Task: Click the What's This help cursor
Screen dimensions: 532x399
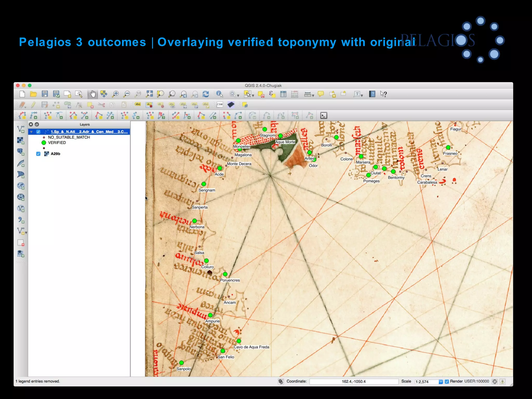Action: pyautogui.click(x=383, y=94)
